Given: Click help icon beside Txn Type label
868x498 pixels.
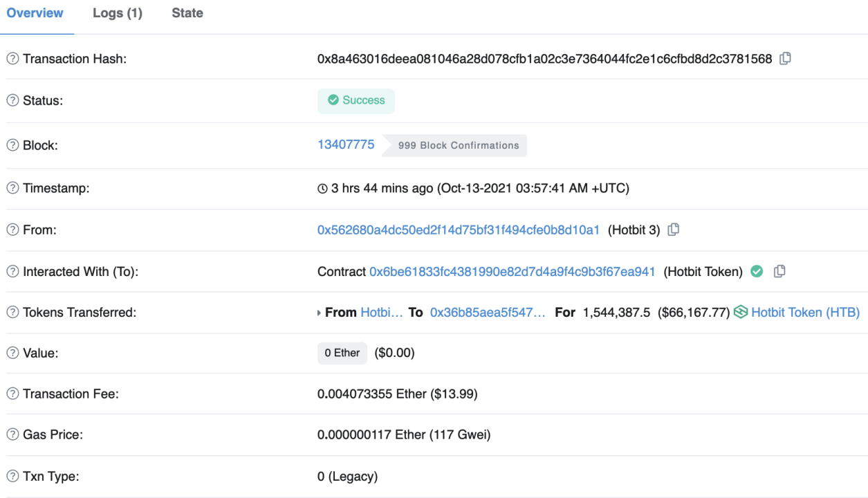Looking at the screenshot, I should [x=12, y=477].
